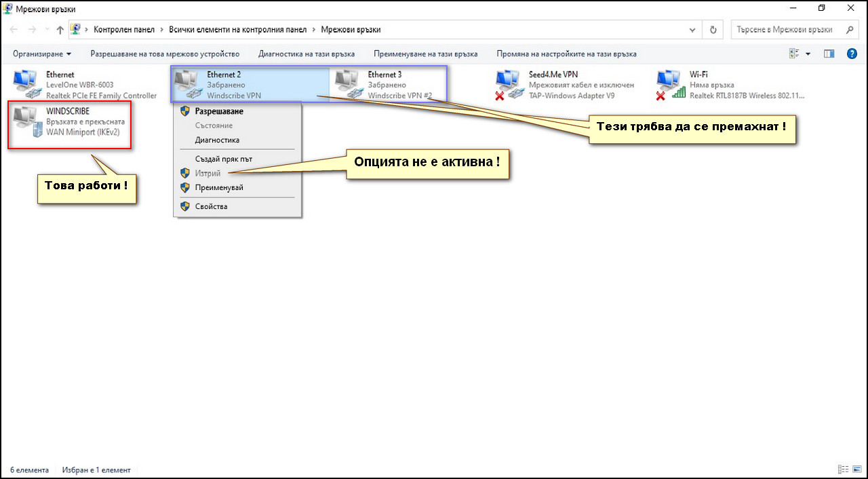The image size is (868, 479).
Task: Toggle the preview pane icon
Action: pos(829,54)
